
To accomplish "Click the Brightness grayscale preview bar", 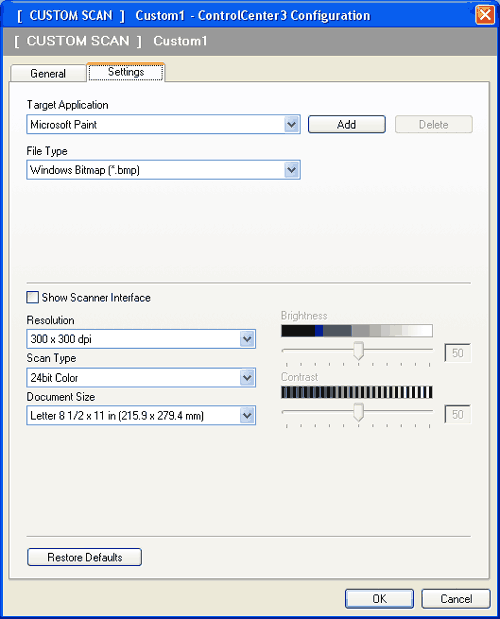I will pos(357,331).
